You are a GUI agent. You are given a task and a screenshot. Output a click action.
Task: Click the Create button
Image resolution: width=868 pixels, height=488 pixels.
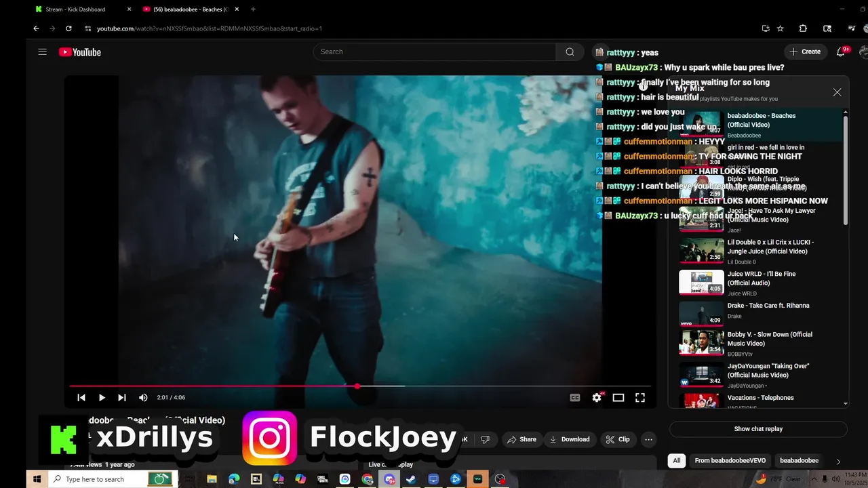click(805, 52)
